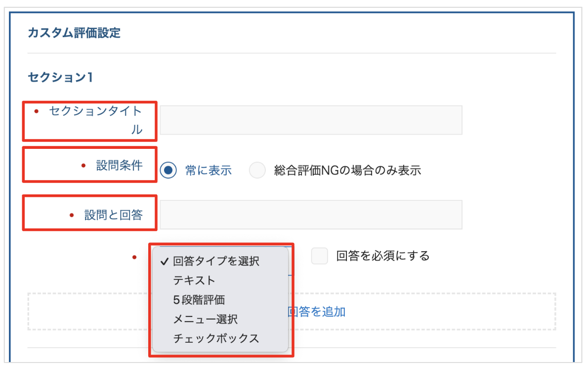
Task: Click the 回答を追加 link
Action: (x=317, y=312)
